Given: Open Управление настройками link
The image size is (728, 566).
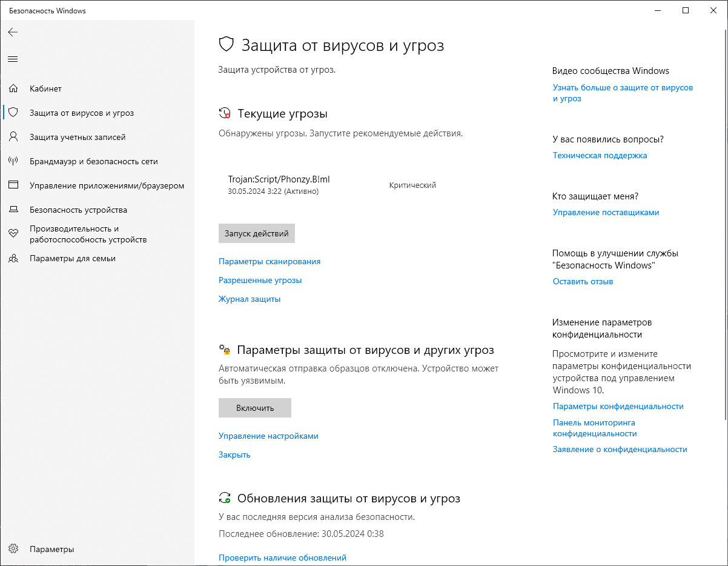Looking at the screenshot, I should coord(268,436).
